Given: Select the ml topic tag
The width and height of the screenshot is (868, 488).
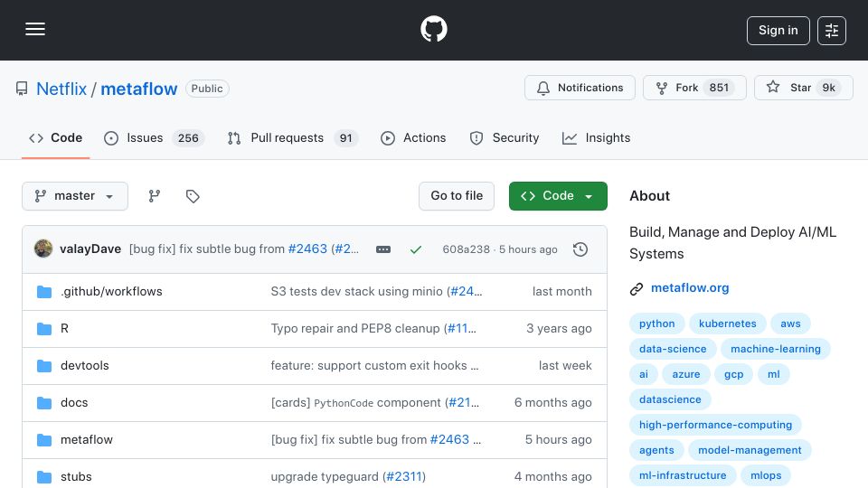Looking at the screenshot, I should point(773,374).
